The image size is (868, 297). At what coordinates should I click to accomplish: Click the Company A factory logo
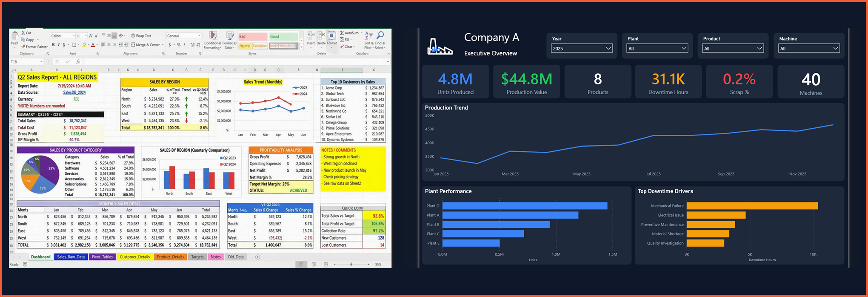click(440, 46)
